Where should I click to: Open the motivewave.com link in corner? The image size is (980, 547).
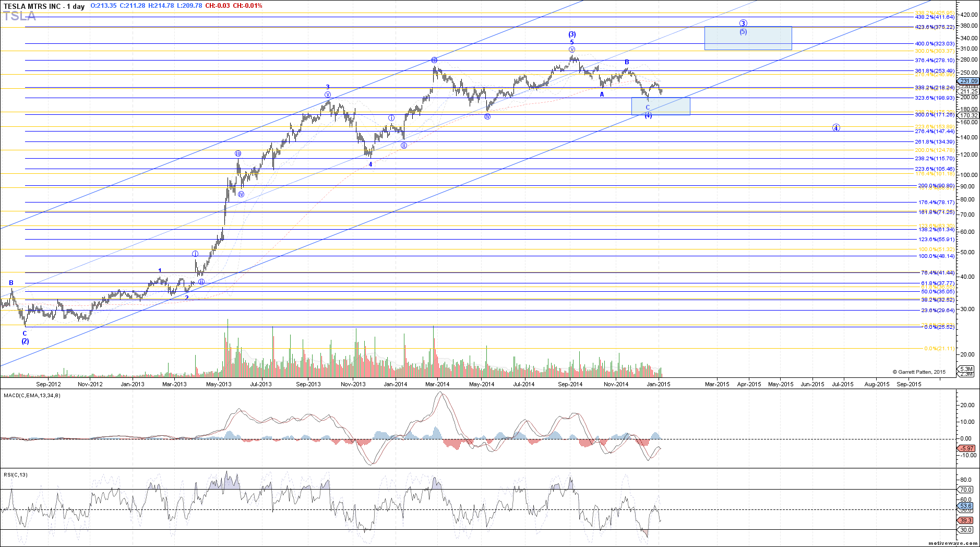953,543
